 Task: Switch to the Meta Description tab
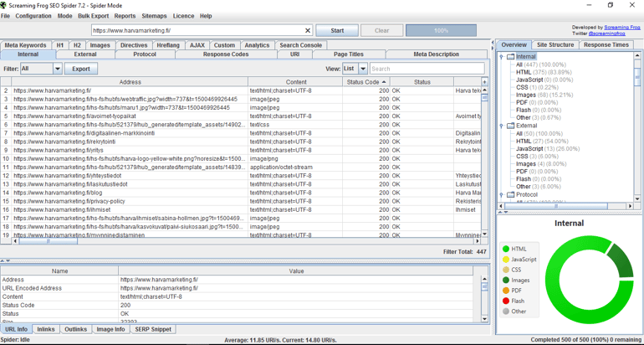point(437,54)
